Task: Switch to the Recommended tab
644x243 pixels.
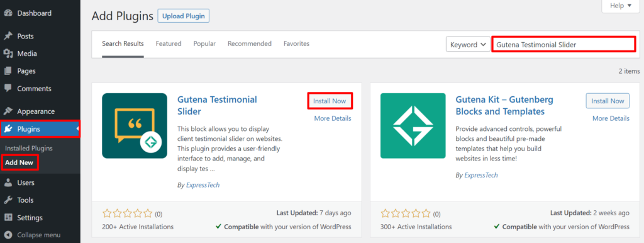Action: (x=250, y=43)
